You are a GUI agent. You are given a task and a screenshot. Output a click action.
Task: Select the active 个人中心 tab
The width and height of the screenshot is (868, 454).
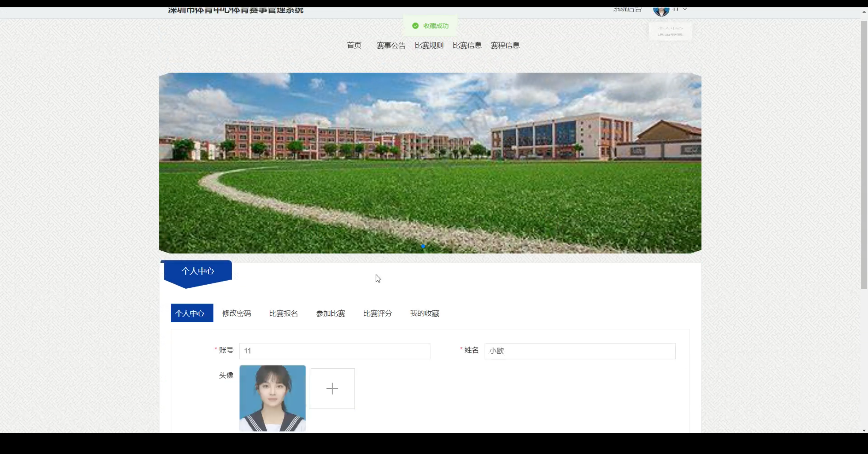pos(192,313)
